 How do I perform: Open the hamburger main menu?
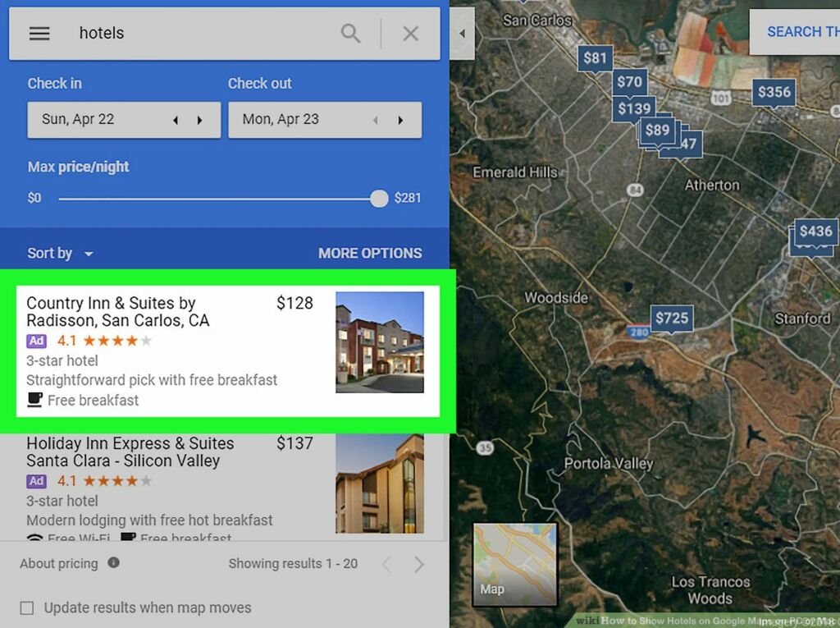[x=39, y=34]
